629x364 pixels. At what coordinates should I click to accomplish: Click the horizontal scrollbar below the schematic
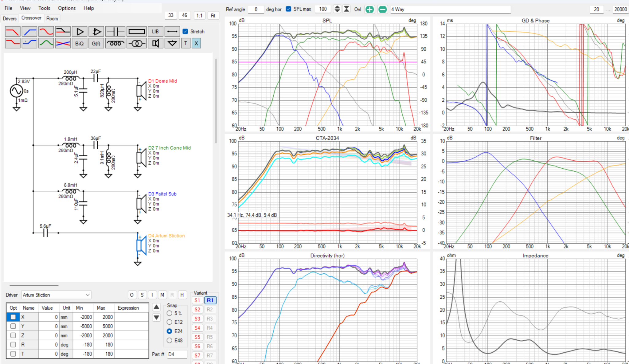34,285
